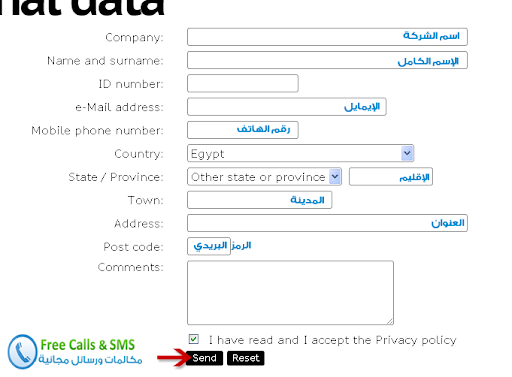Viewport: 512px width, 377px height.
Task: Submit the form with the Send button
Action: pyautogui.click(x=204, y=358)
